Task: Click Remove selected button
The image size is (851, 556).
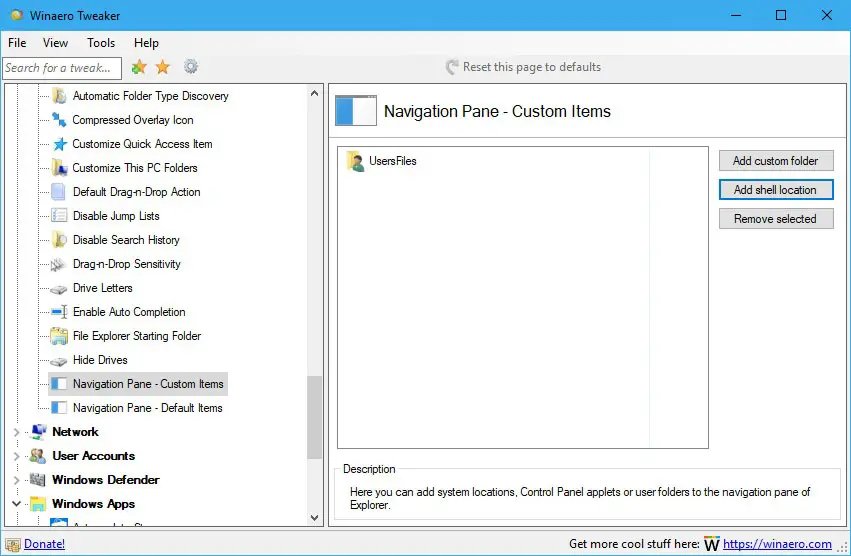Action: point(776,219)
